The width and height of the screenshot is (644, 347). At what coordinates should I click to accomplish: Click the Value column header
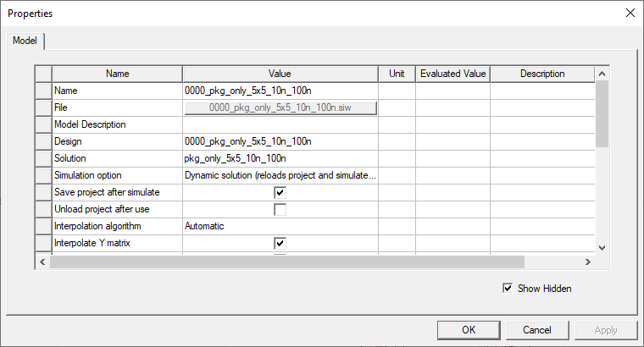click(x=280, y=74)
